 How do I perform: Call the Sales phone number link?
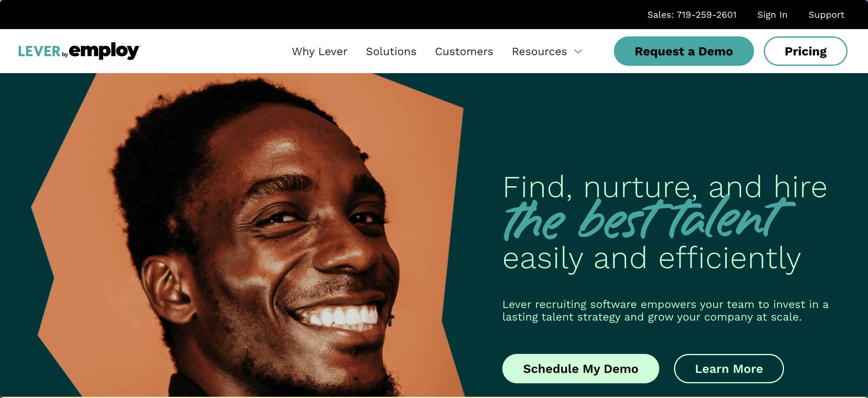point(692,15)
